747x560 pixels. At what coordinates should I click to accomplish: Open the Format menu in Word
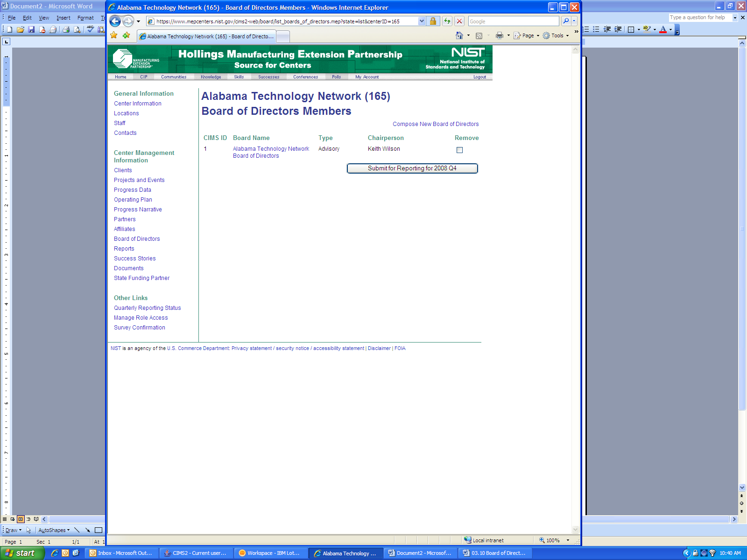pyautogui.click(x=85, y=18)
